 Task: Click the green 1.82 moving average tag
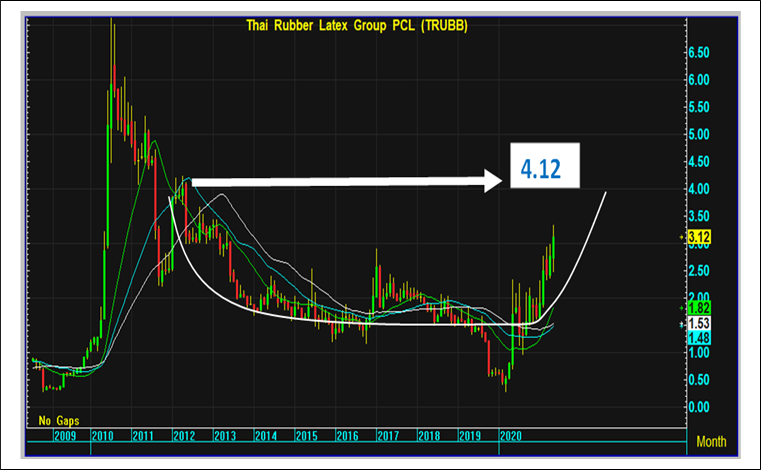coord(699,308)
